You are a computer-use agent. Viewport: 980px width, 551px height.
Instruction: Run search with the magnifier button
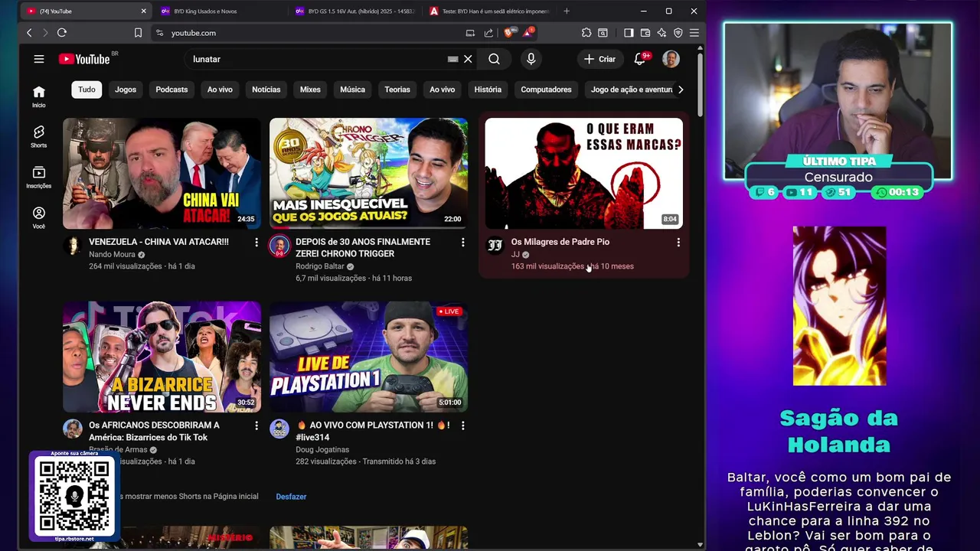[x=494, y=59]
